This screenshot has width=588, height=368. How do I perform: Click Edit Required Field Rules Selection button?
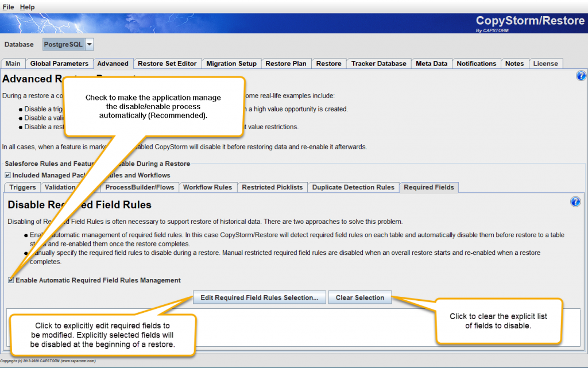tap(260, 297)
